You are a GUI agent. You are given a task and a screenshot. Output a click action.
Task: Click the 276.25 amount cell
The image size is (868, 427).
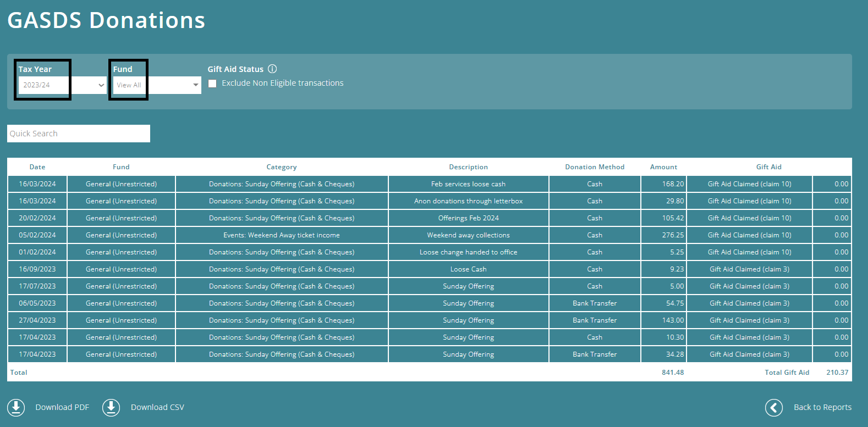coord(663,235)
